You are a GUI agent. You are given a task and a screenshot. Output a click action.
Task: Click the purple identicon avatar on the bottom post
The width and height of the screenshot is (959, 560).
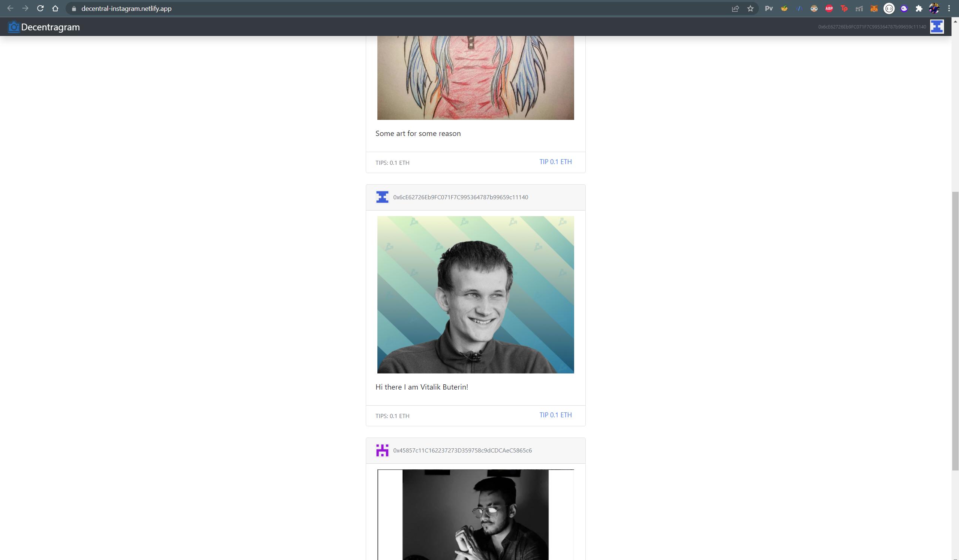(382, 450)
